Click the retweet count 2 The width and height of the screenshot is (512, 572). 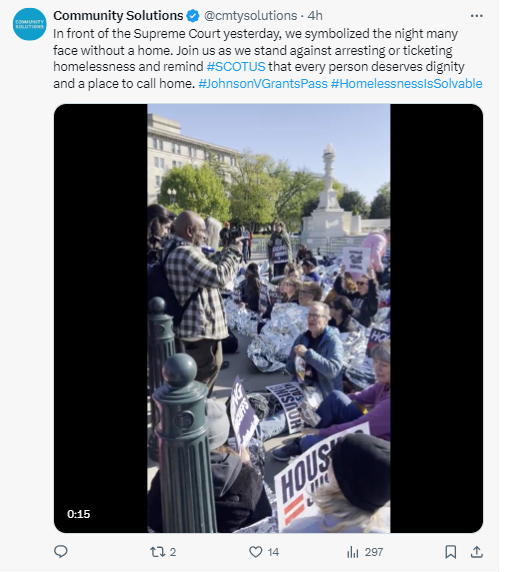[173, 552]
